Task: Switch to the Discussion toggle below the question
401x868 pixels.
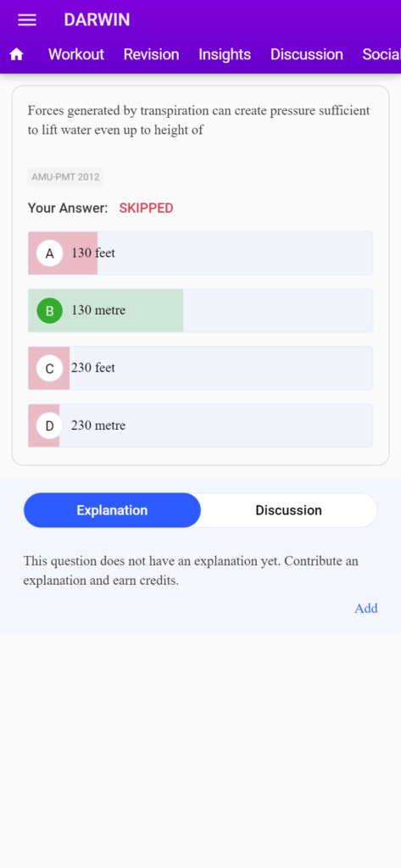Action: 288,510
